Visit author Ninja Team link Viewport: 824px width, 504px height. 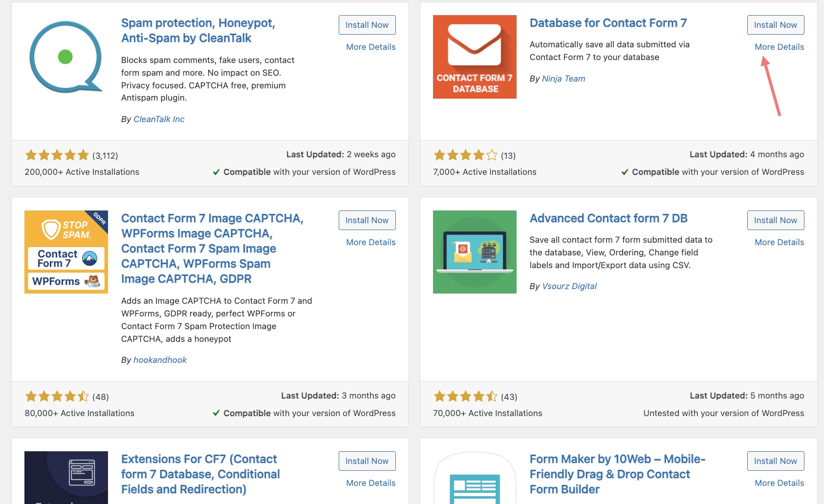coord(564,79)
